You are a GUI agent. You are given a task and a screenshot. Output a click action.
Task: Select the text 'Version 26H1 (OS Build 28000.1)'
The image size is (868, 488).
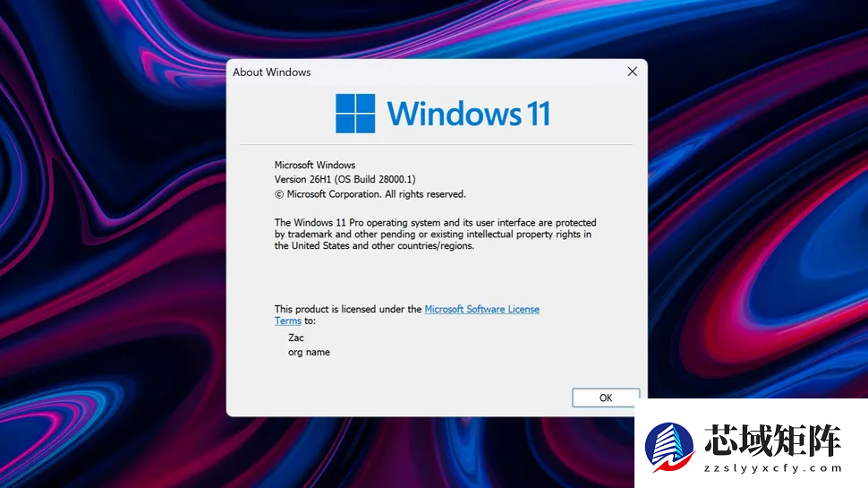pos(345,179)
